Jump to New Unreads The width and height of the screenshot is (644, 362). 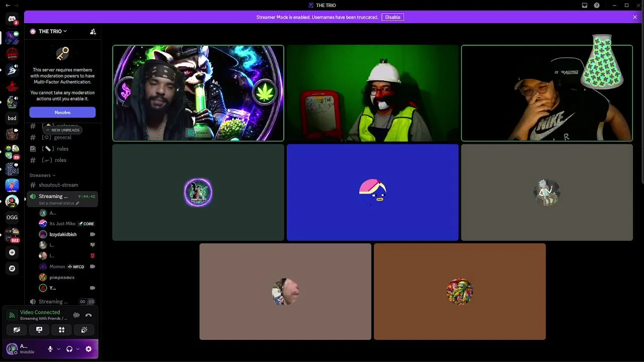[62, 130]
